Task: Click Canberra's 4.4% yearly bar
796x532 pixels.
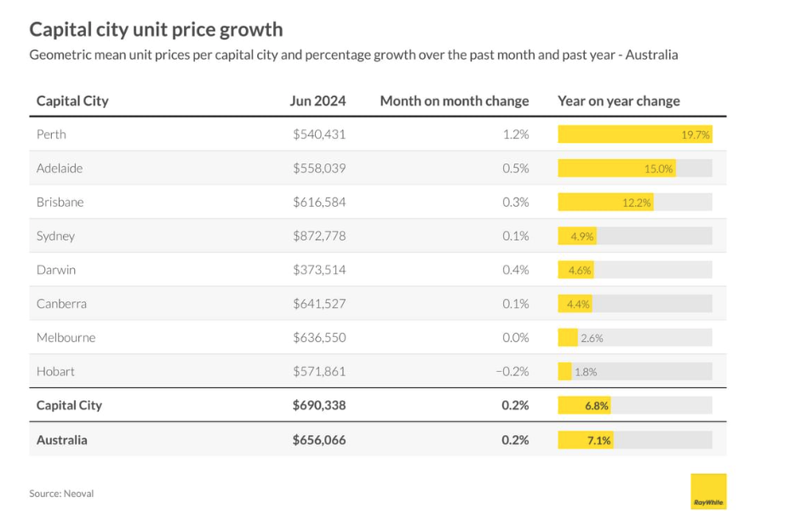Action: tap(575, 304)
